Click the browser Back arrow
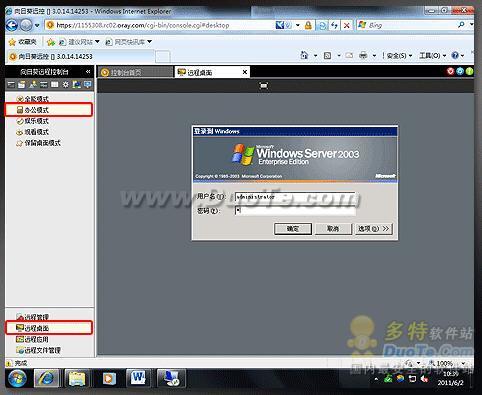Viewport: 482px width, 395px height. pos(12,25)
